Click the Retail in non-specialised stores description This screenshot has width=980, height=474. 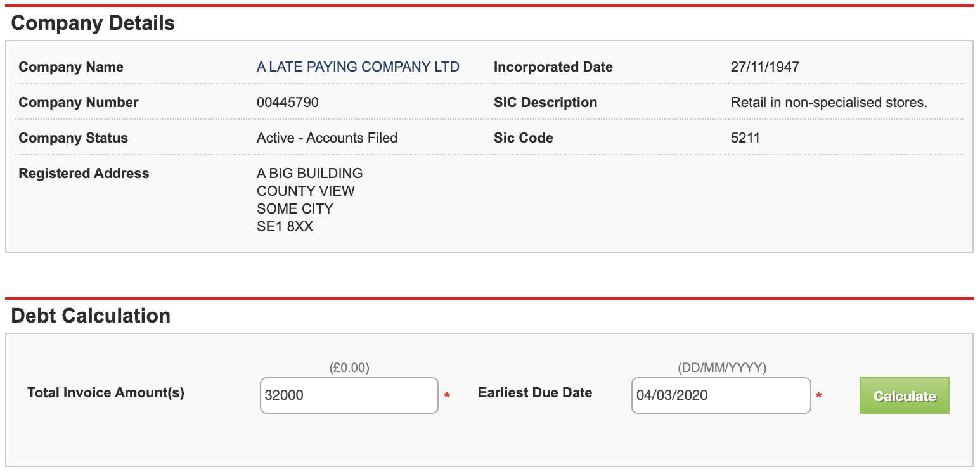[x=829, y=103]
